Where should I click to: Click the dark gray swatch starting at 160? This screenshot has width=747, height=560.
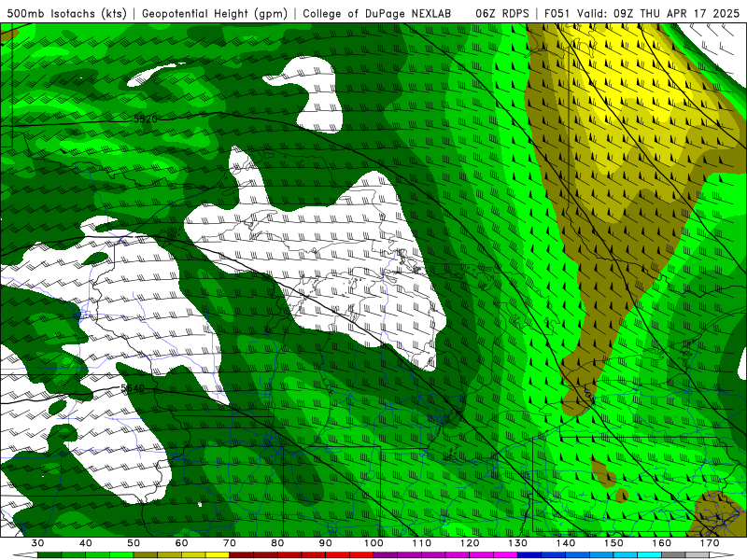click(673, 555)
